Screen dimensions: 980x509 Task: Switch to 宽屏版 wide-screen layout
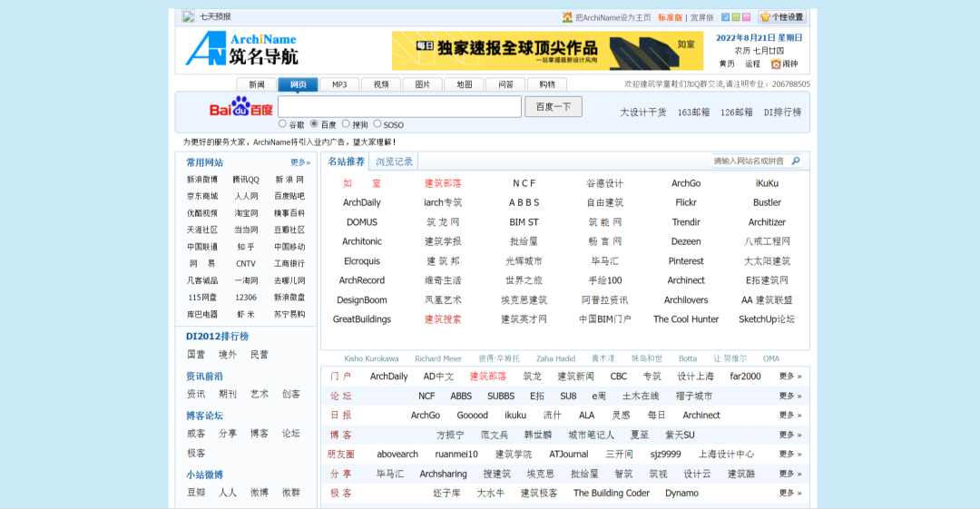[x=701, y=17]
